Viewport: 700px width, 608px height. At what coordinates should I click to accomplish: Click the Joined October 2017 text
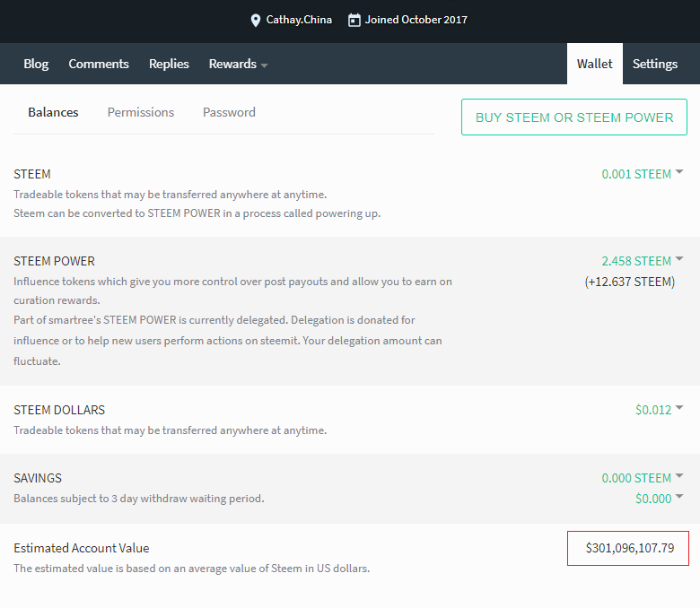416,20
